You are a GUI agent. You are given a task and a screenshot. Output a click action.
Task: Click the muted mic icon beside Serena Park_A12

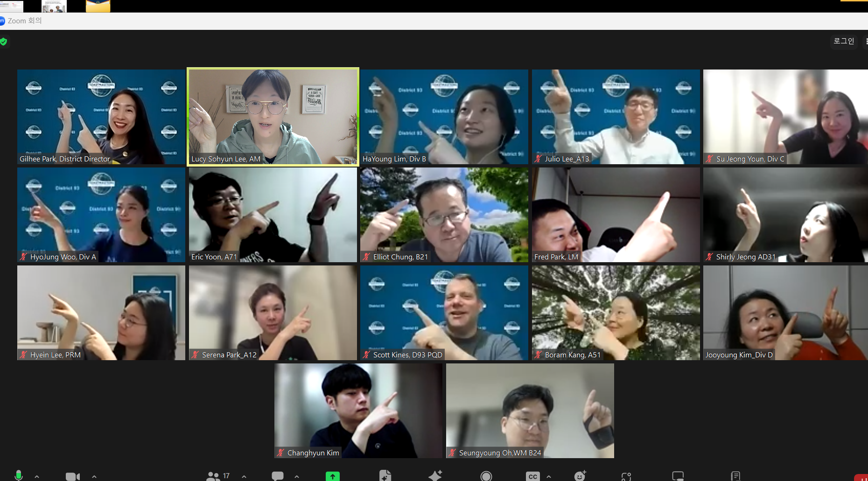(x=195, y=355)
